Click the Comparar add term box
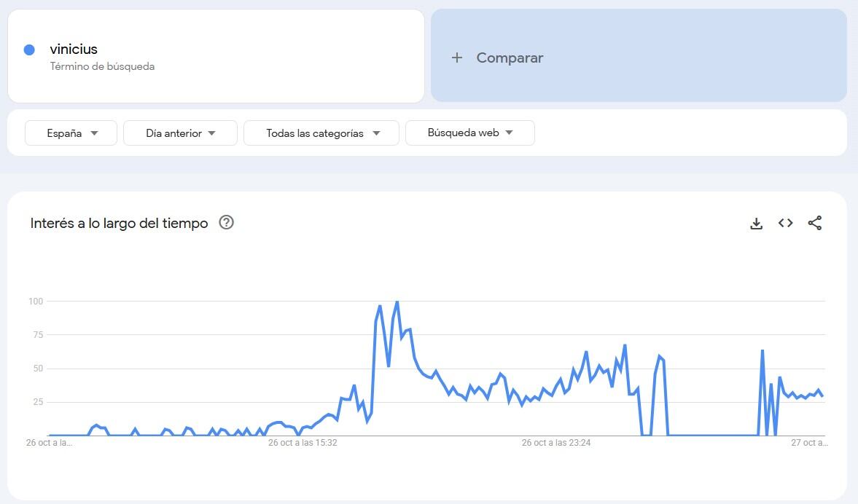The height and width of the screenshot is (504, 858). pyautogui.click(x=639, y=56)
